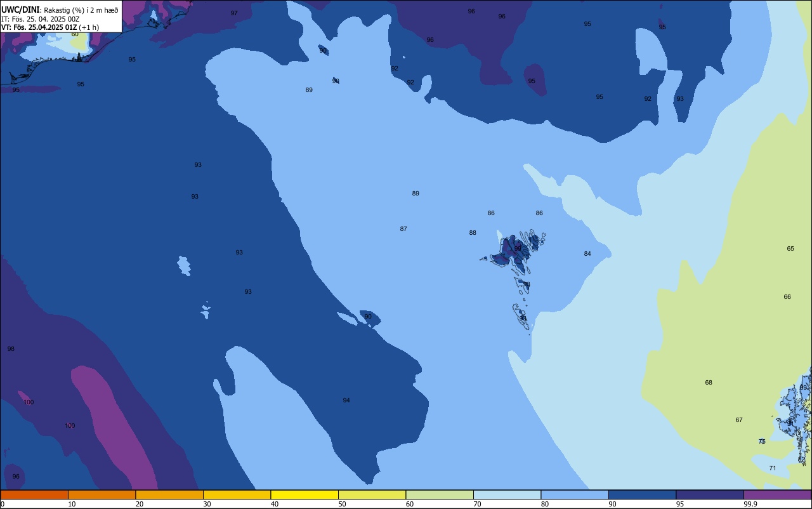Select the 40–50 bright yellow legend swatch

(304, 494)
